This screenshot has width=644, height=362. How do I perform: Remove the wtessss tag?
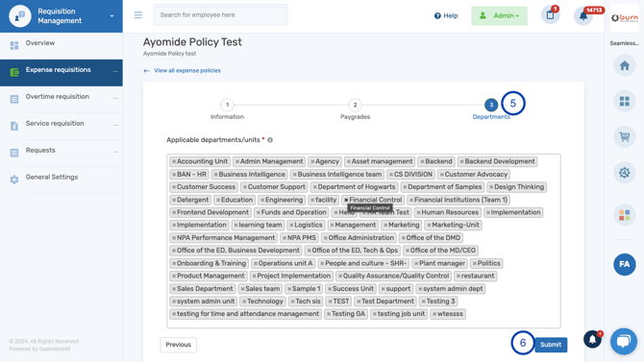(434, 314)
